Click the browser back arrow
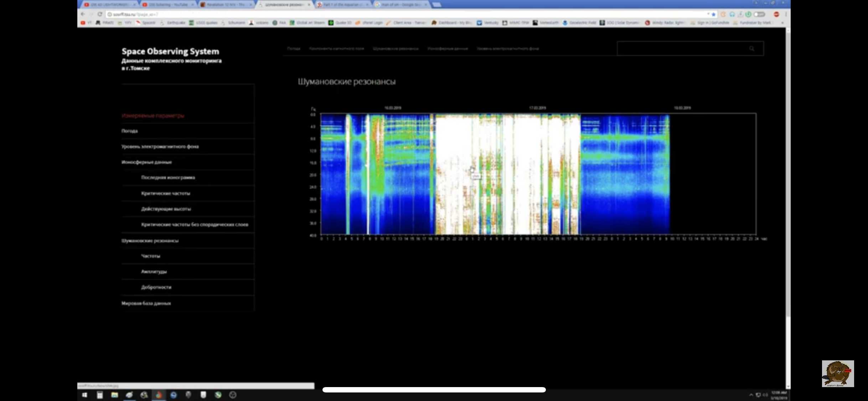The image size is (868, 401). (x=83, y=14)
